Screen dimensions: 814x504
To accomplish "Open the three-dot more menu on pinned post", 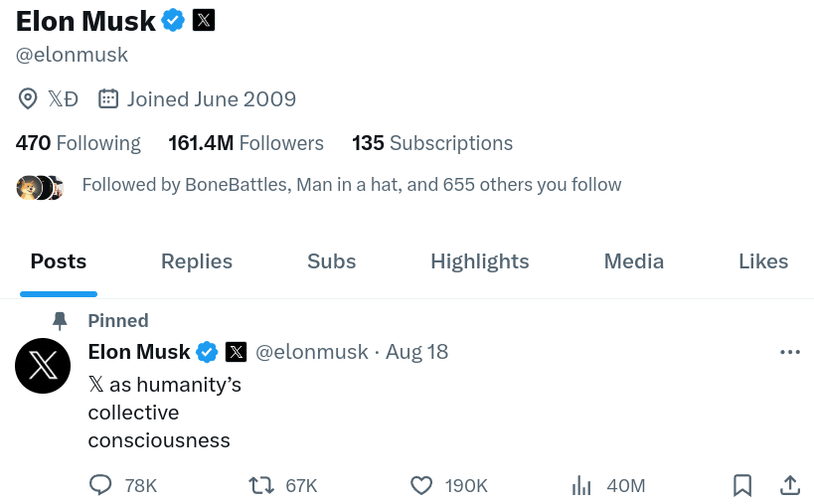I will coord(790,352).
